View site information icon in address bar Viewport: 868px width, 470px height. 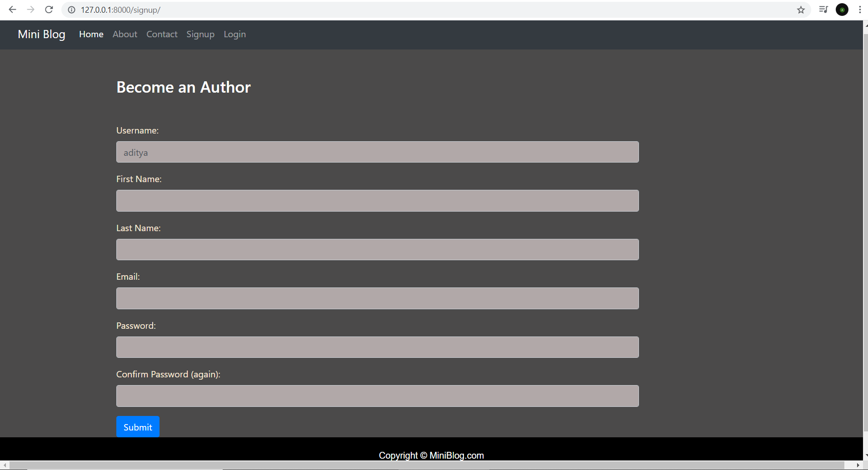point(71,10)
